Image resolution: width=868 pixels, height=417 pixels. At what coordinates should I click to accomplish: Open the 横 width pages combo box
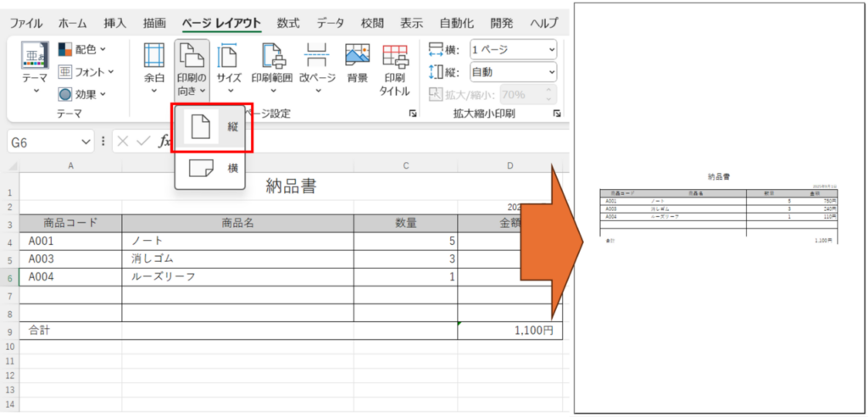click(x=513, y=50)
